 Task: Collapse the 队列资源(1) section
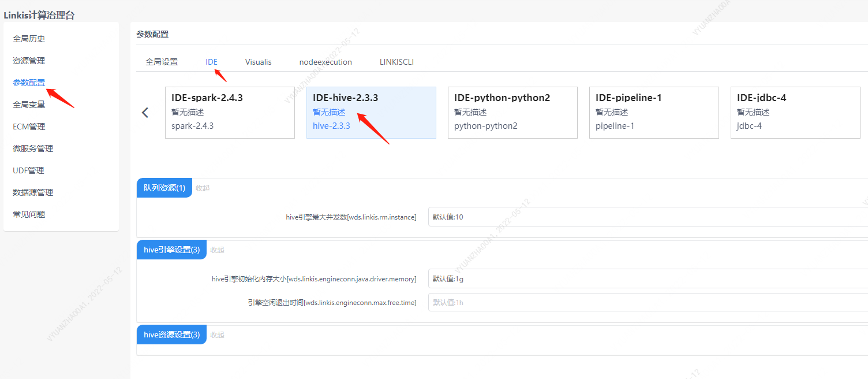(x=203, y=188)
